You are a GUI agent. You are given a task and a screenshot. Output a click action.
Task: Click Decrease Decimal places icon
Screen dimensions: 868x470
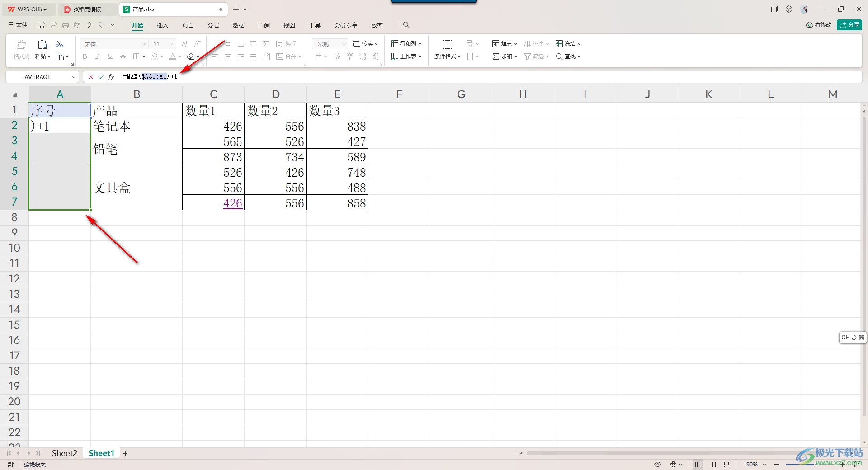tap(376, 56)
